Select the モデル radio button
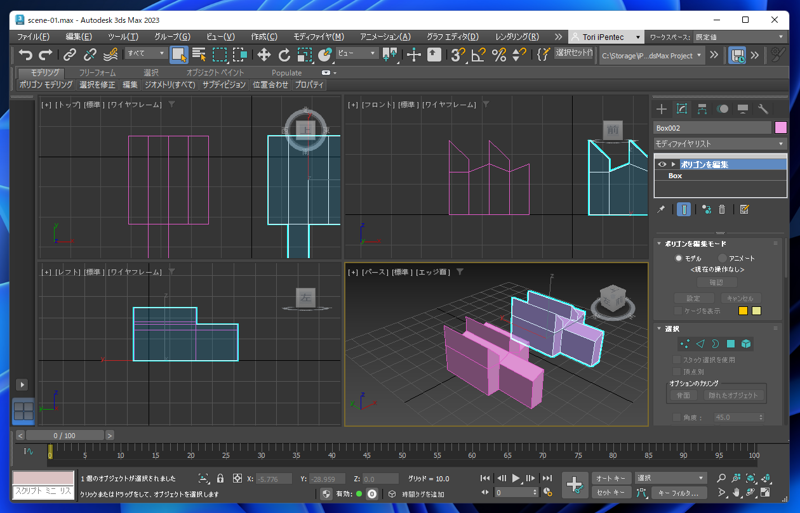 (x=679, y=258)
